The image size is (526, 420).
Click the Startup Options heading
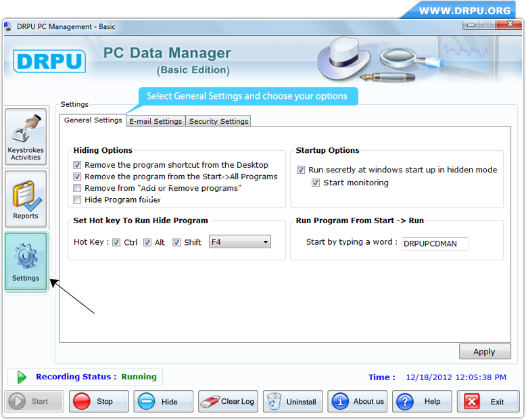pyautogui.click(x=327, y=150)
